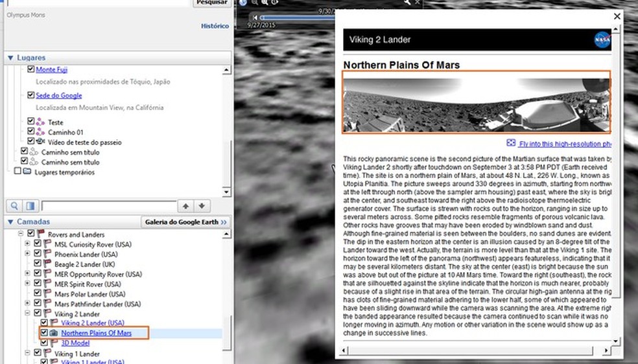Screen dimensions: 638x364
Task: Click the magnifier search button in Places panel
Action: (x=14, y=206)
